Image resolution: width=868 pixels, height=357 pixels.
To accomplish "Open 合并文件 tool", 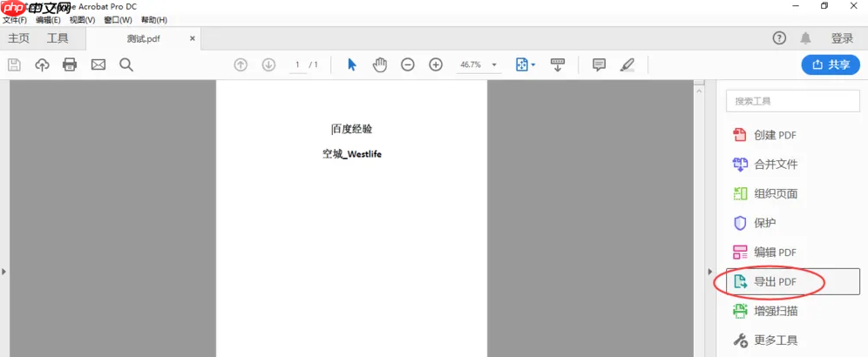I will 764,165.
